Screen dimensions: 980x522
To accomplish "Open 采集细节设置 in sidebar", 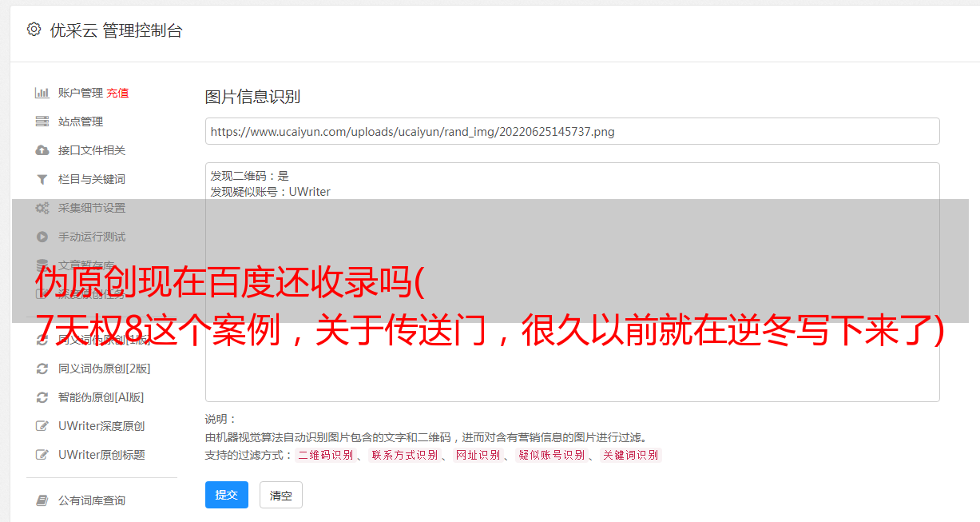I will tap(92, 208).
